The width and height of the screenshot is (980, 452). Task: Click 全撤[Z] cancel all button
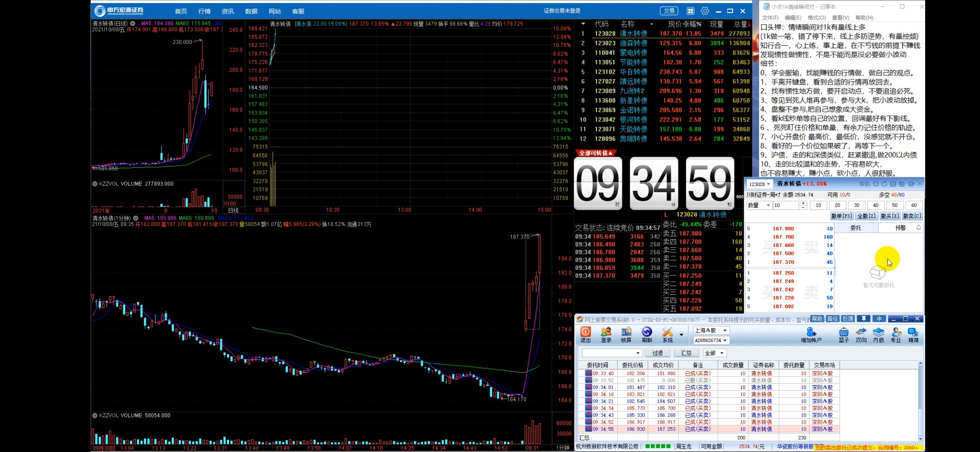point(866,216)
